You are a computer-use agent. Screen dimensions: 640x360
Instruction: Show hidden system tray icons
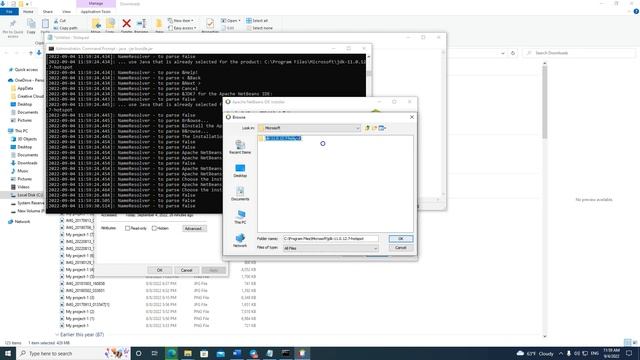(561, 353)
